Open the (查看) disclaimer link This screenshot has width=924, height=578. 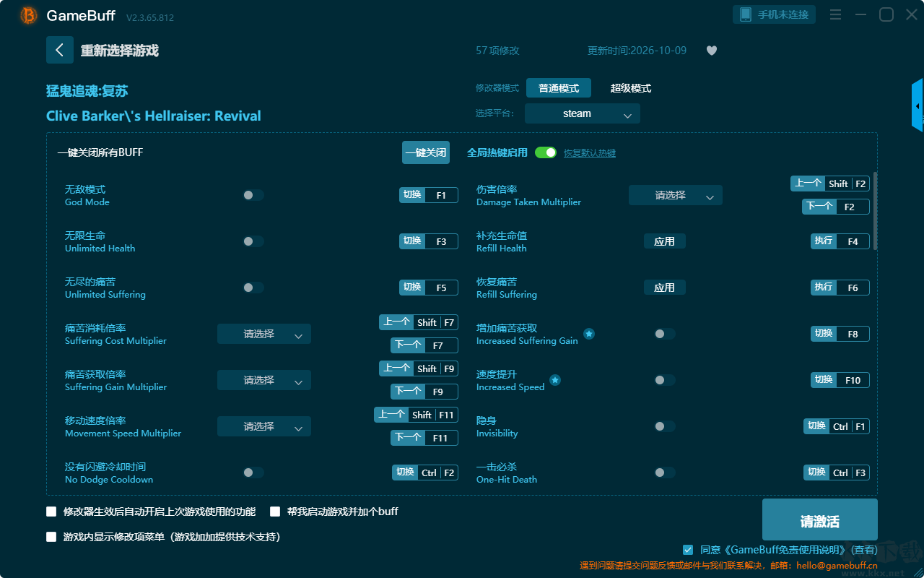coord(863,550)
